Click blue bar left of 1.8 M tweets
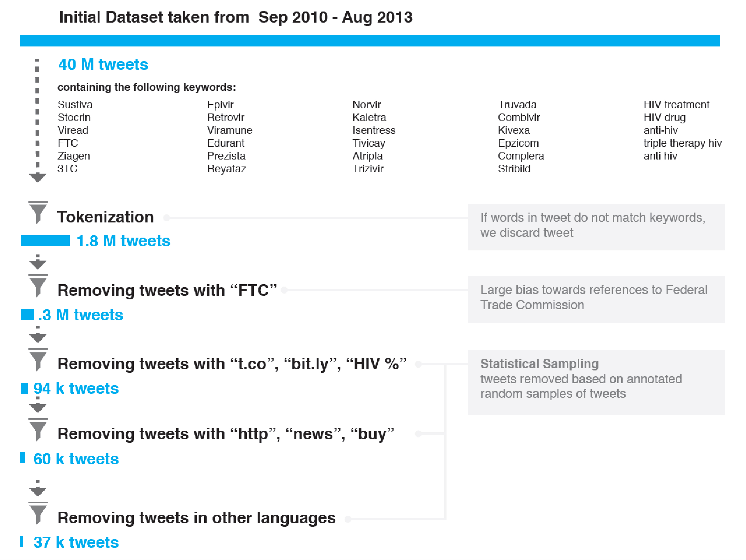 [45, 241]
